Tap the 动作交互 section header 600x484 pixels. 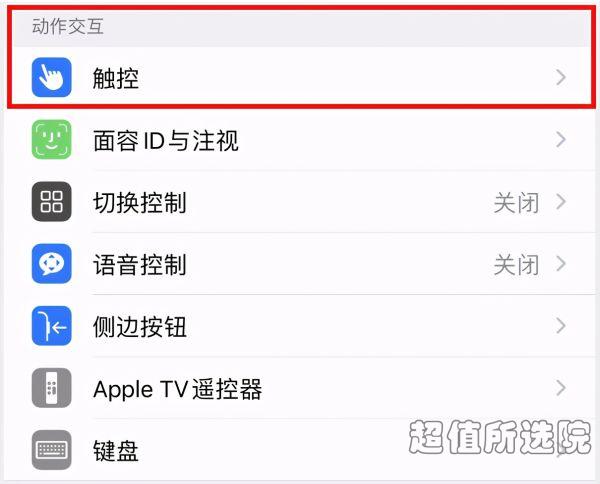pyautogui.click(x=68, y=26)
